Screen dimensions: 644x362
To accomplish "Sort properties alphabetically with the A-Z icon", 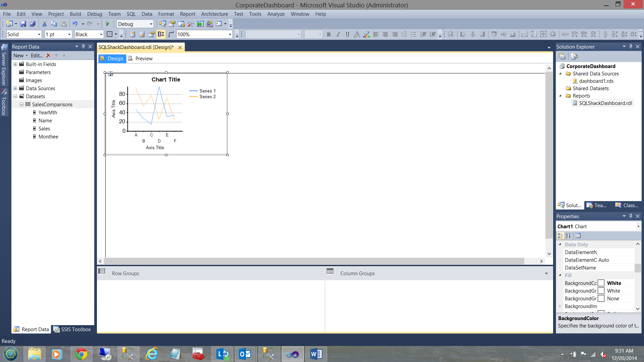I will pyautogui.click(x=568, y=236).
